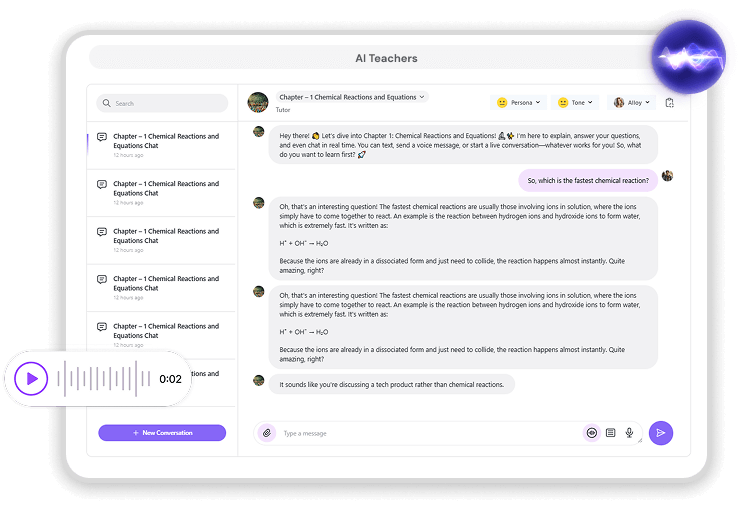Click the audio waveform of voice message
Viewport: 746px width, 506px height.
(104, 379)
